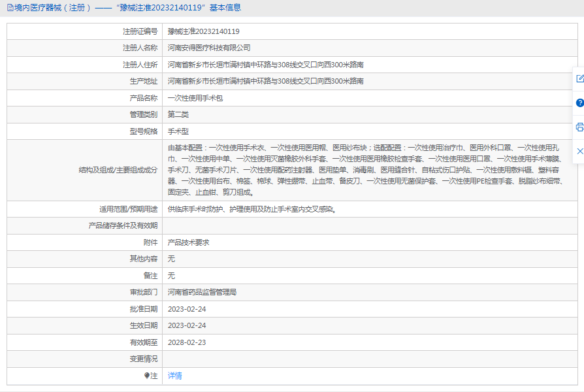This screenshot has width=584, height=392.
Task: Click the 其他内容 row label
Action: point(144,259)
